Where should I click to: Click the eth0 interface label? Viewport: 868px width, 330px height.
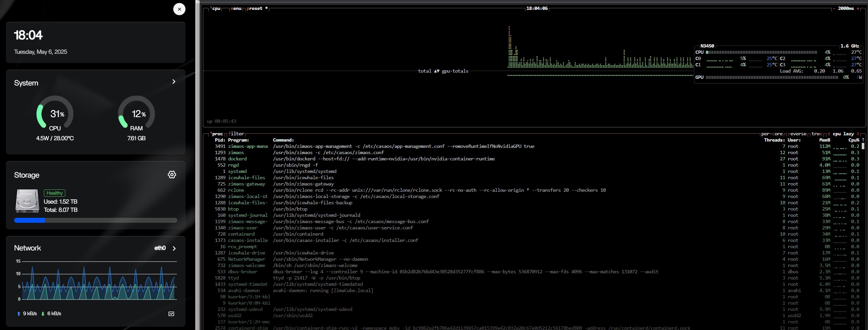pyautogui.click(x=160, y=248)
